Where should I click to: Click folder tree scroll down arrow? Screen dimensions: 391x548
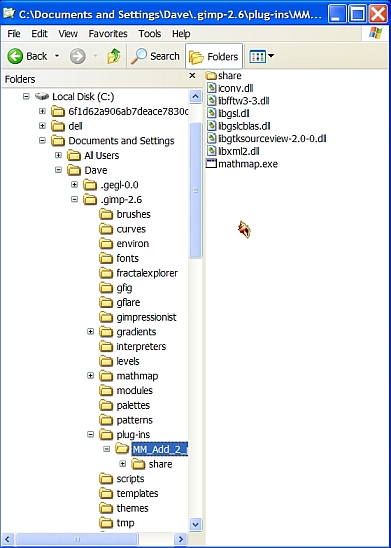[195, 524]
